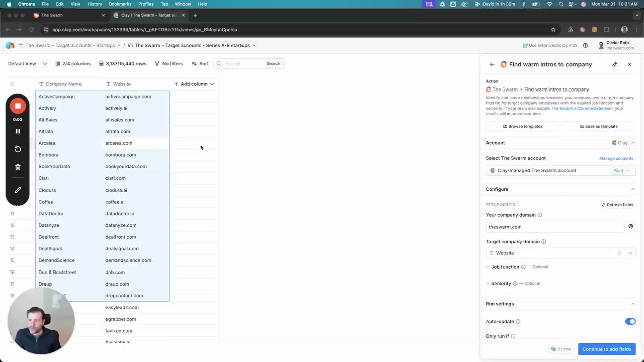Open the No filters menu
Viewport: 644px width, 362px height.
click(x=169, y=64)
